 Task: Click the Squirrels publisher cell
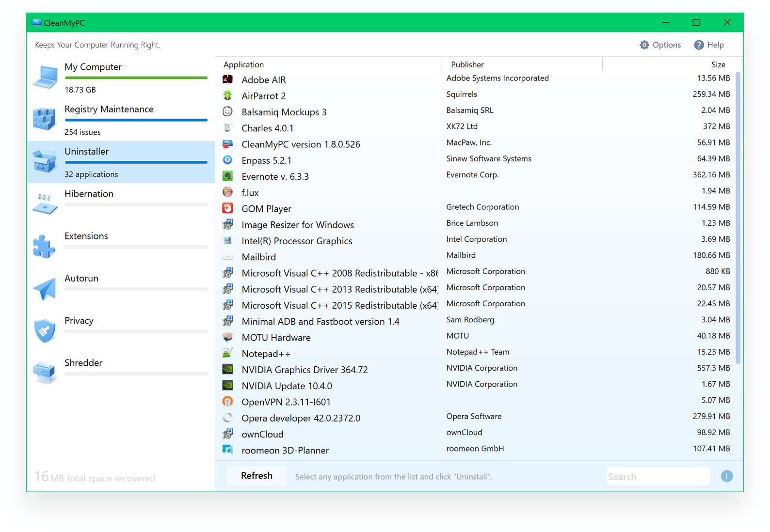point(461,94)
